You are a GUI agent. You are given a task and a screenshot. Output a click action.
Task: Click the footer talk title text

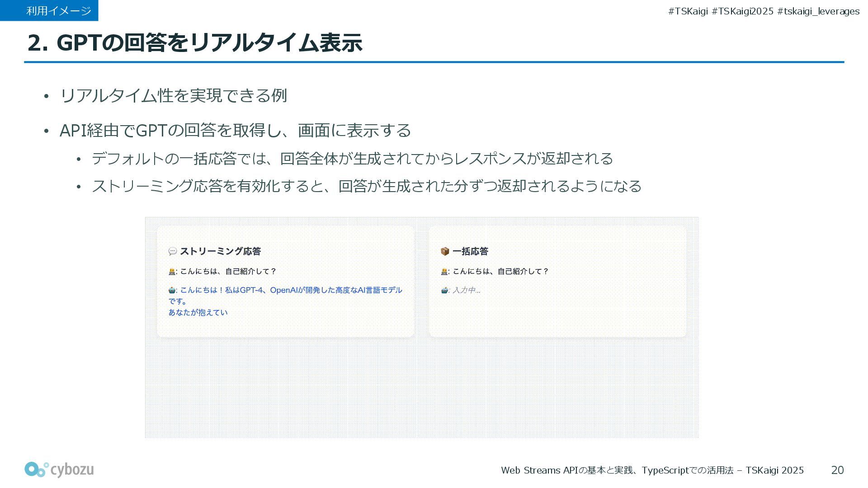pyautogui.click(x=652, y=470)
